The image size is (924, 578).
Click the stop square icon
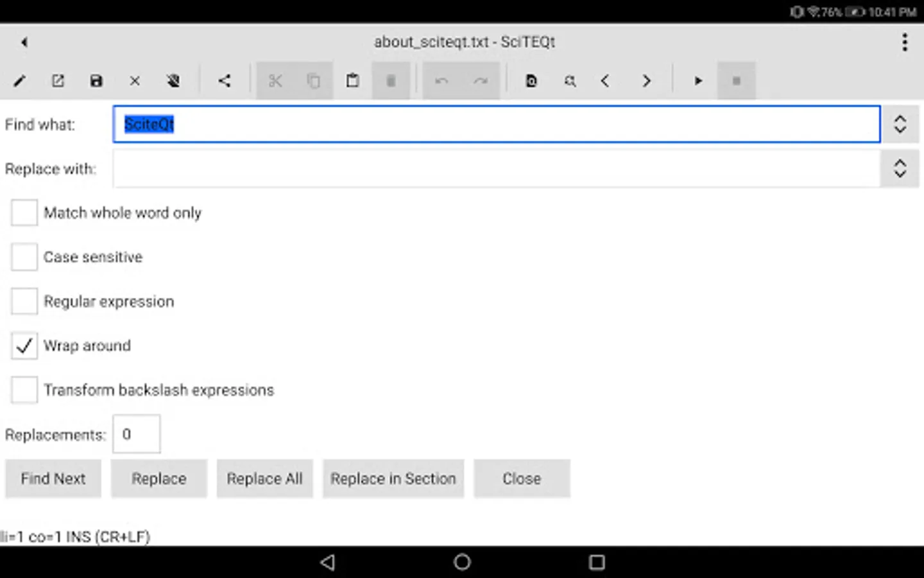click(737, 81)
